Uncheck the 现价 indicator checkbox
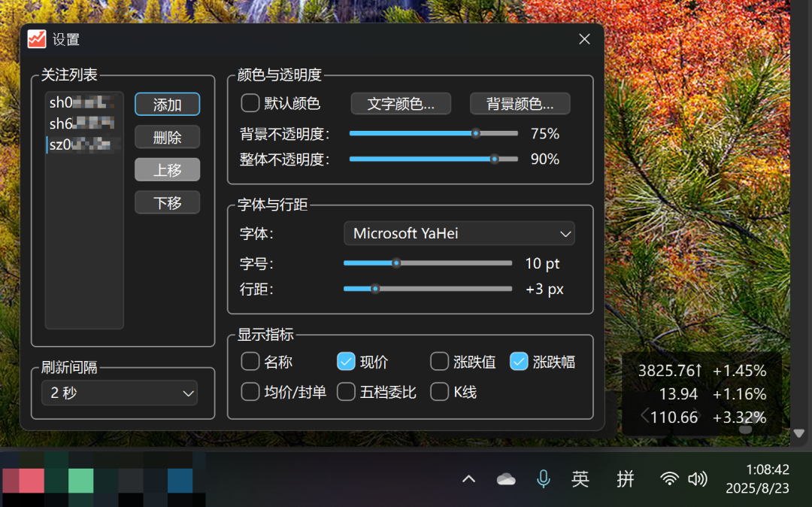The image size is (812, 507). 346,362
